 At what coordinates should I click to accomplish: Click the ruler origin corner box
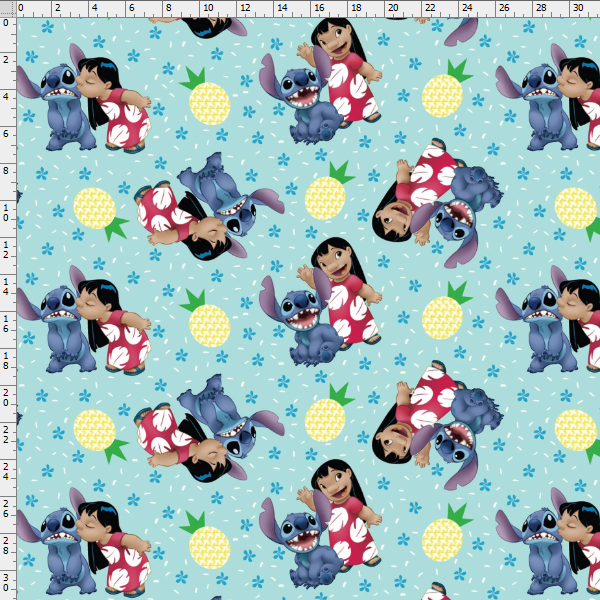pyautogui.click(x=8, y=8)
